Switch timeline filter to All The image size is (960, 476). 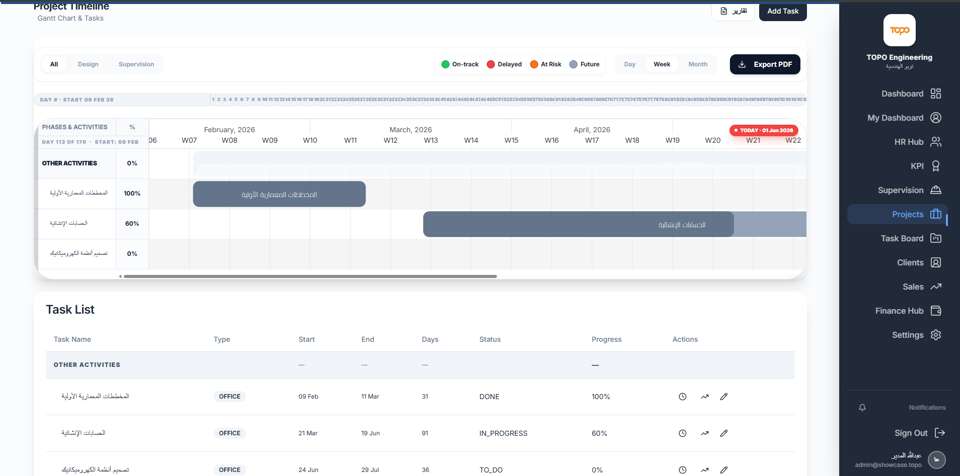[x=54, y=64]
